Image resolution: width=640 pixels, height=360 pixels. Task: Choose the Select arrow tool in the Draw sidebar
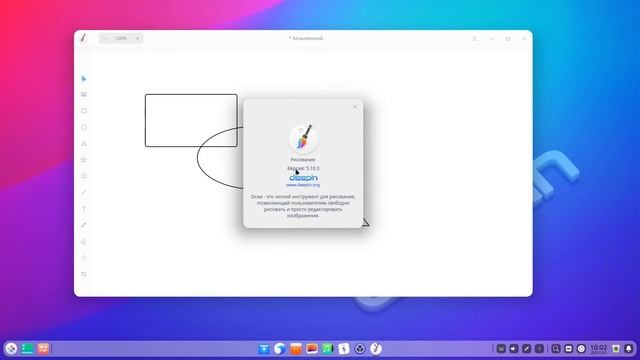point(84,78)
